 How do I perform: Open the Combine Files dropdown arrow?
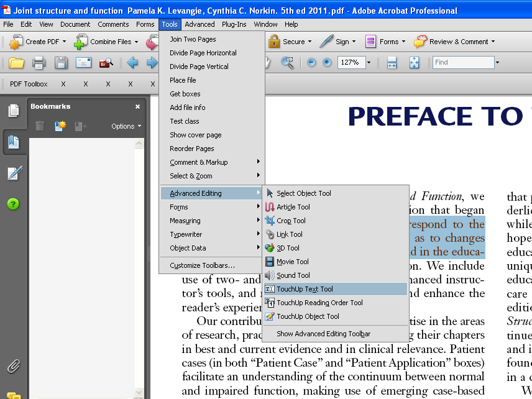(x=136, y=42)
